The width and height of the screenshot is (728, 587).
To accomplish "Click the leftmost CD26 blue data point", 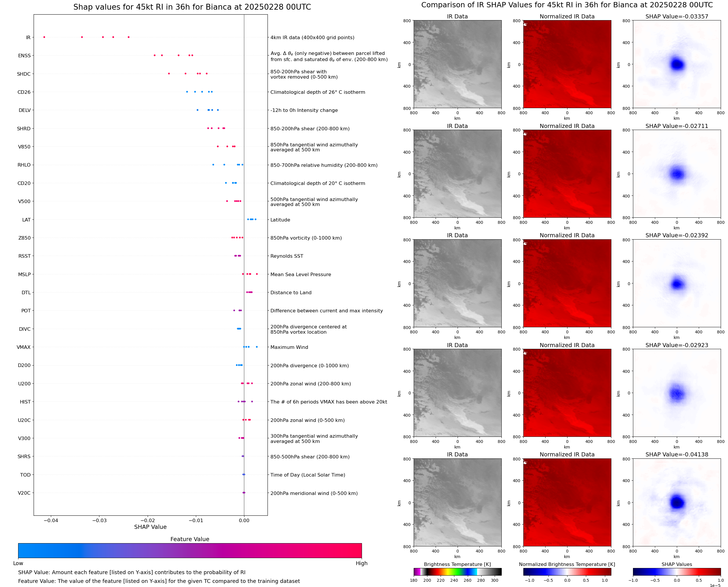I will point(187,92).
